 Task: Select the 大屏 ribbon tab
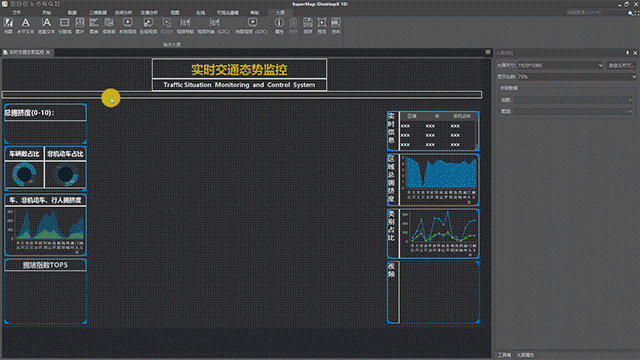(280, 13)
